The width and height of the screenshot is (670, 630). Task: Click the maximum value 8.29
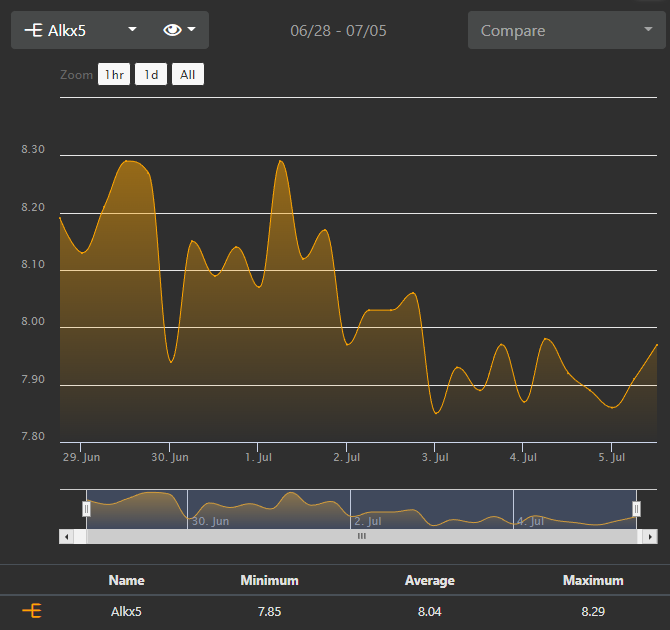[x=593, y=612]
